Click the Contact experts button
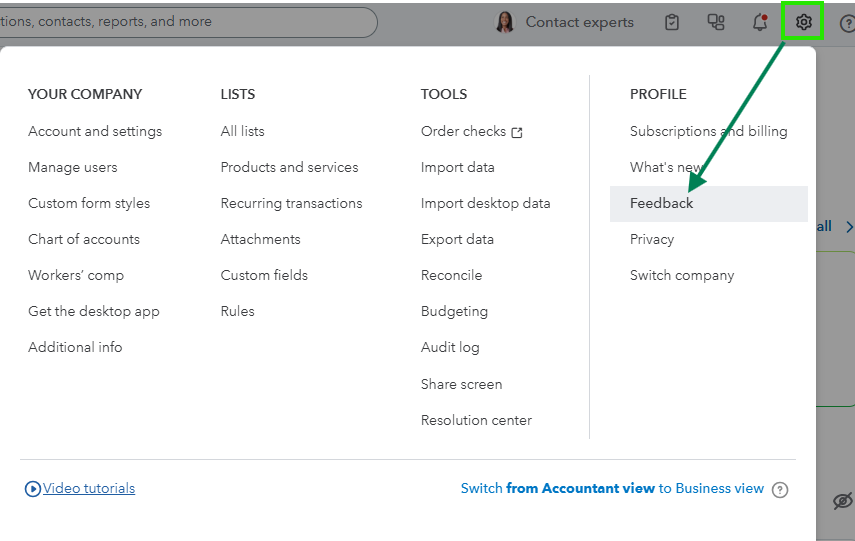The width and height of the screenshot is (855, 541). coord(579,22)
